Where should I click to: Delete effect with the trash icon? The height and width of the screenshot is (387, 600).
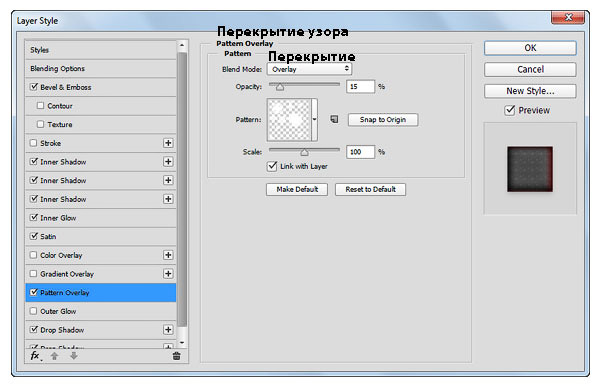176,356
